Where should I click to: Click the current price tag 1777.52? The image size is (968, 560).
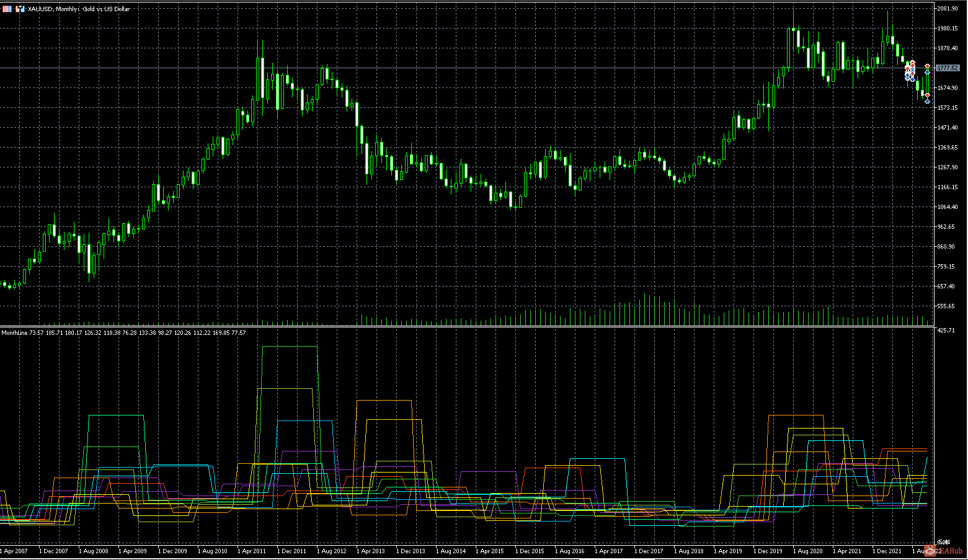click(947, 68)
